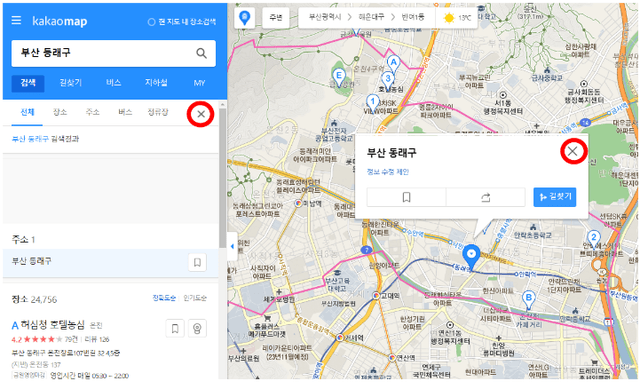Click map marker E

(338, 77)
